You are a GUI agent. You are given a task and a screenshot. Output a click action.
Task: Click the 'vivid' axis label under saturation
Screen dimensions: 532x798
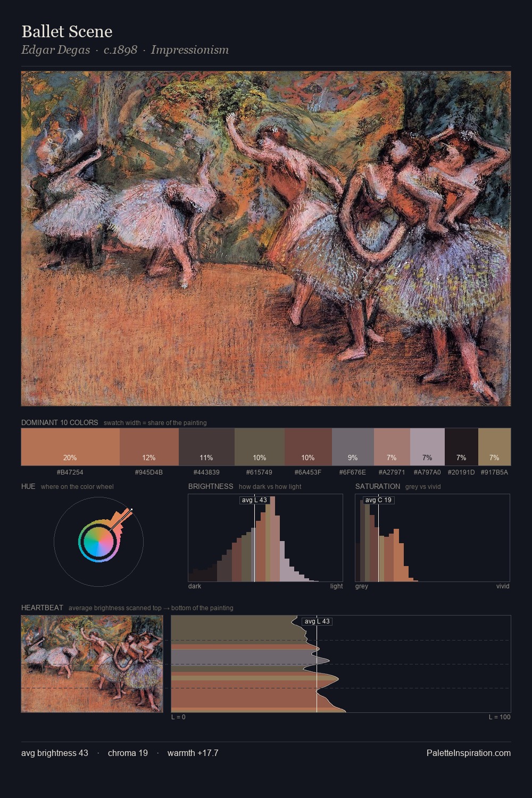coord(503,586)
